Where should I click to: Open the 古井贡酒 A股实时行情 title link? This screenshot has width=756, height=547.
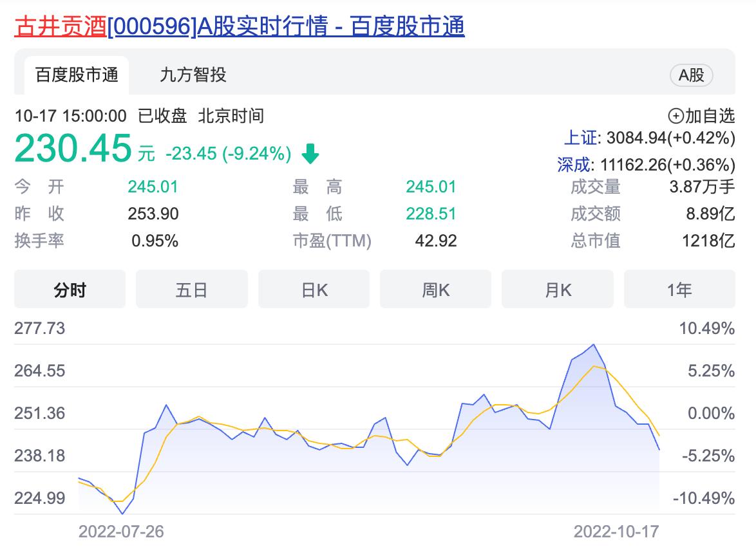pyautogui.click(x=240, y=26)
